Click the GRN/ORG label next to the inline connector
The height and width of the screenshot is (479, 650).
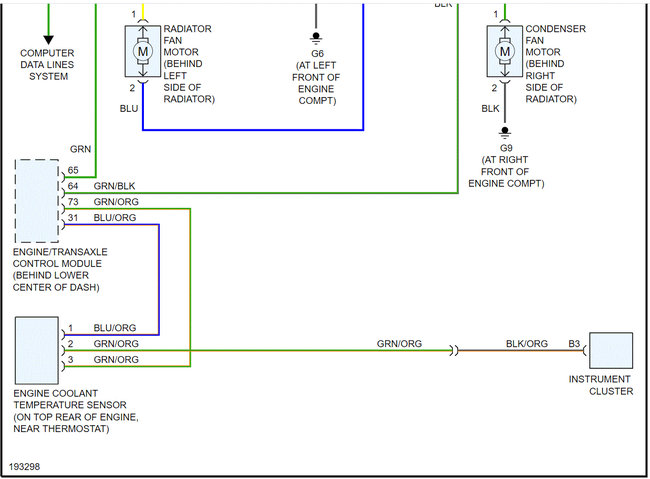399,344
